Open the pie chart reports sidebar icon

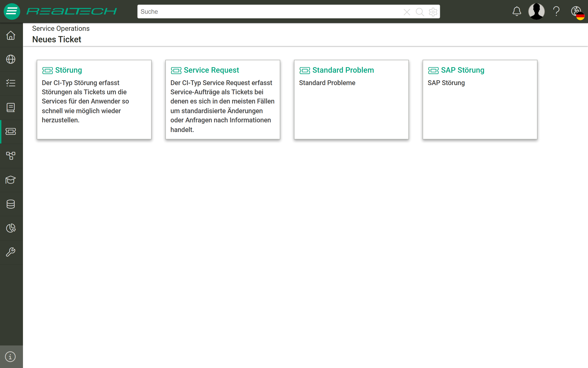(x=11, y=228)
